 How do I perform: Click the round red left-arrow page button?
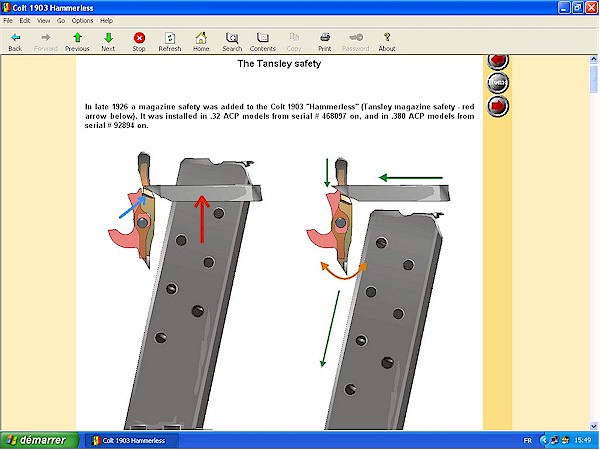point(498,61)
